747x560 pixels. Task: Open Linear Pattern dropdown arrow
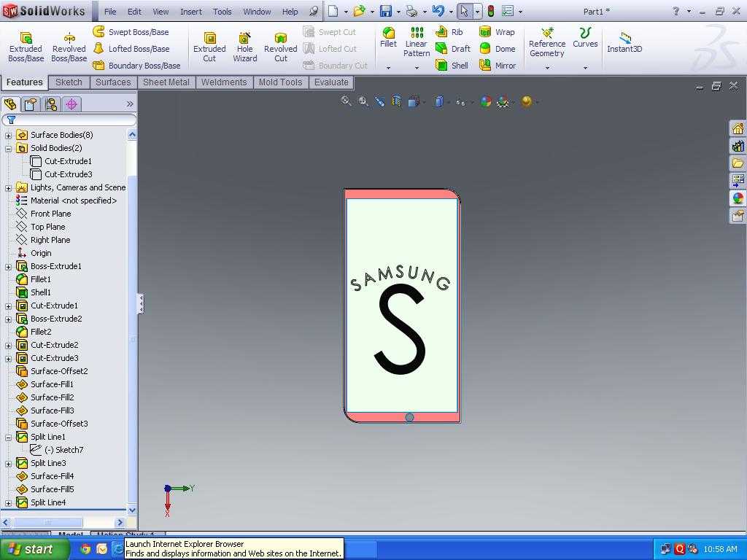click(417, 68)
